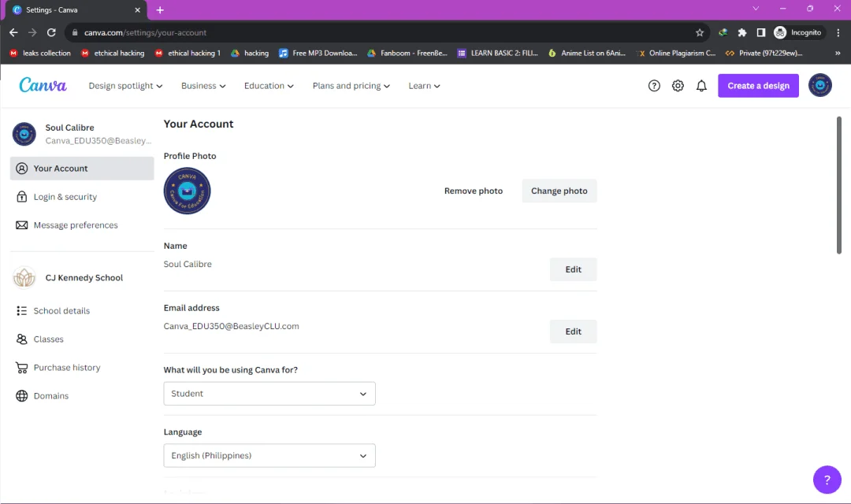Expand the Plans and pricing menu
The width and height of the screenshot is (851, 504).
pyautogui.click(x=351, y=86)
